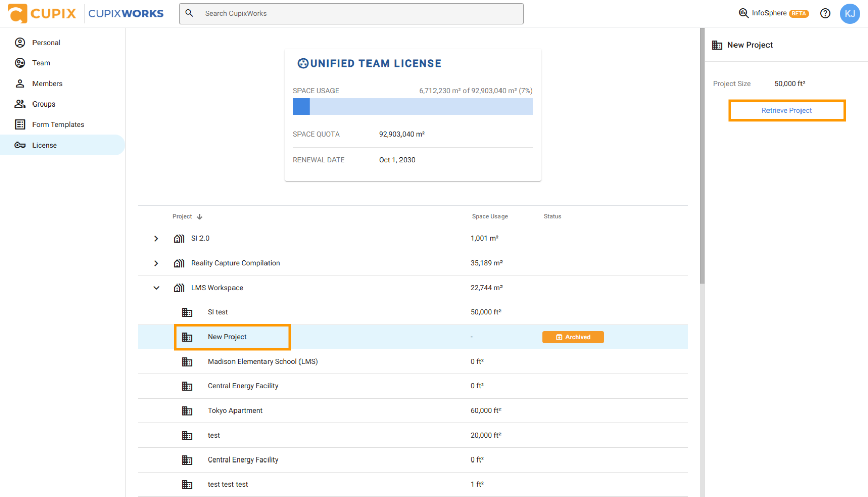Click the License key icon
Screen dimensions: 868x497
click(20, 145)
